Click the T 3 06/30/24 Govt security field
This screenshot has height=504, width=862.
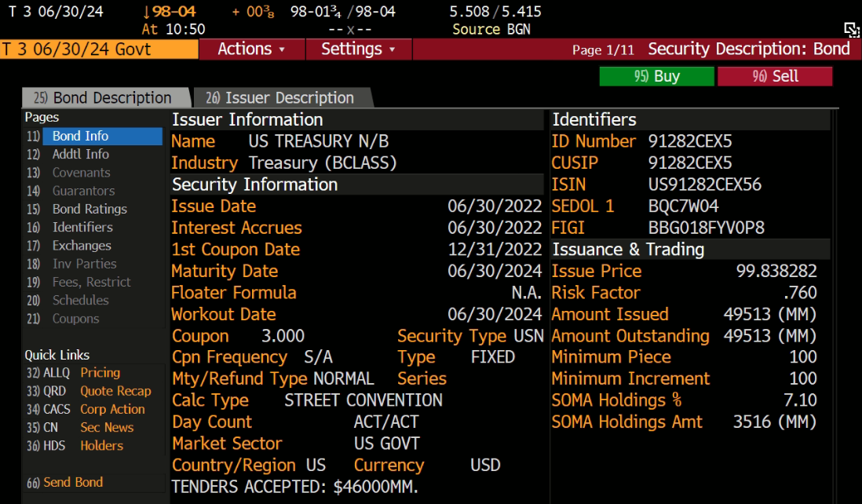coord(99,49)
